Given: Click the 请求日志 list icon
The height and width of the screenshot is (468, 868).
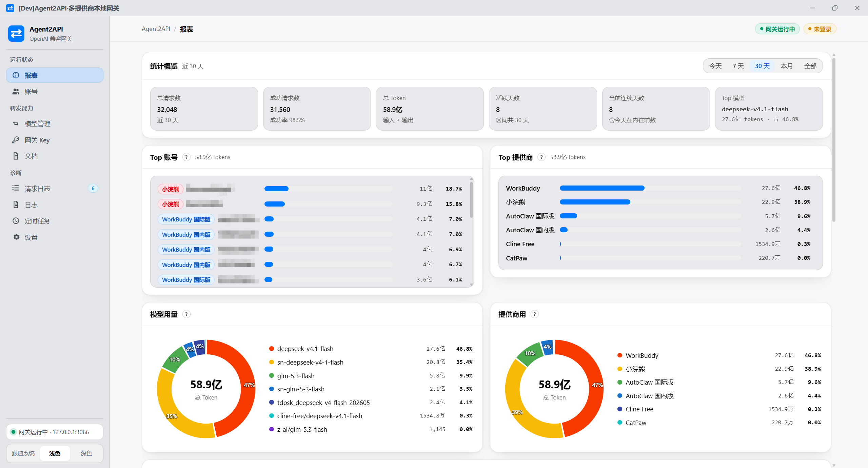Looking at the screenshot, I should [x=16, y=188].
